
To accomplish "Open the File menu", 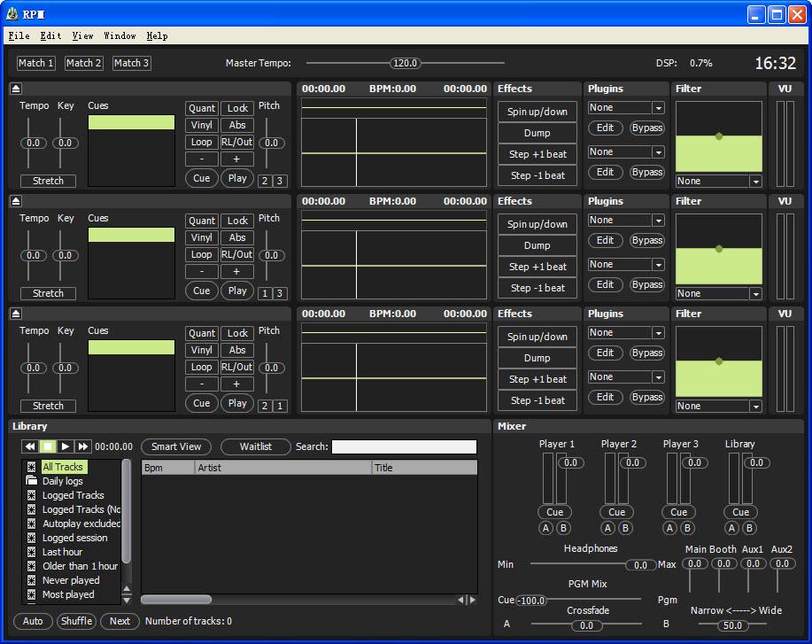I will (x=19, y=35).
